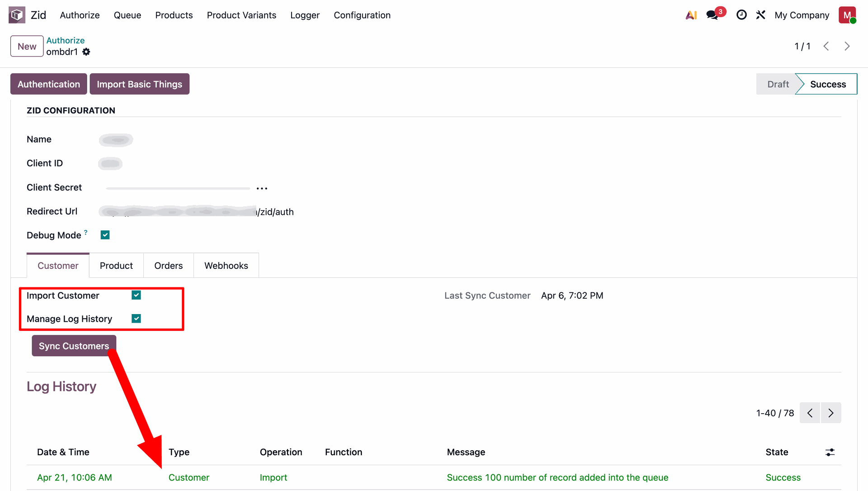Set status to Success
868x491 pixels.
click(x=828, y=84)
